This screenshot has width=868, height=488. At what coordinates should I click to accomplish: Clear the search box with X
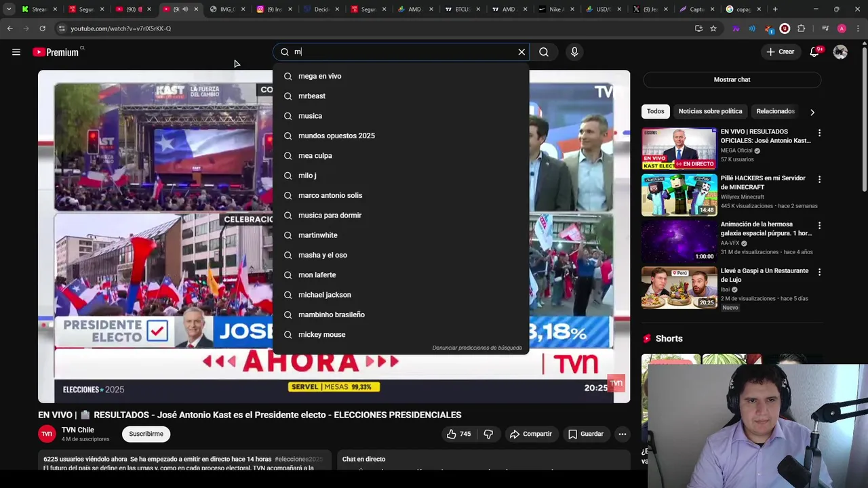(x=521, y=52)
